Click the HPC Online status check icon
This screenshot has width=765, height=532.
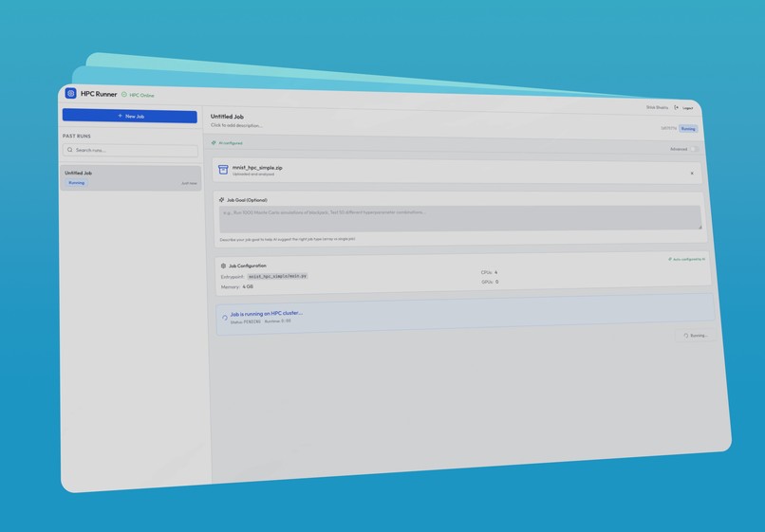point(124,95)
